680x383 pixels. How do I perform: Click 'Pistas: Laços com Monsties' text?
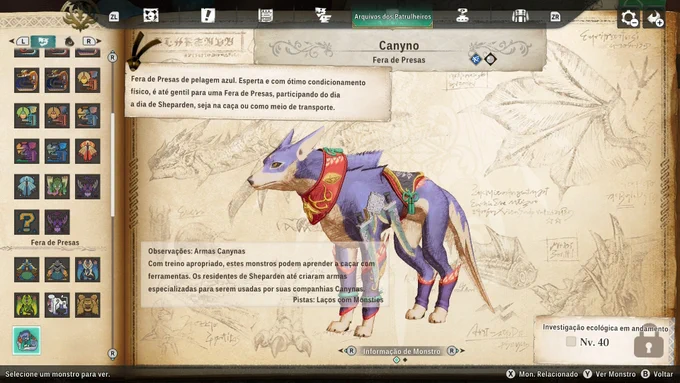(338, 300)
